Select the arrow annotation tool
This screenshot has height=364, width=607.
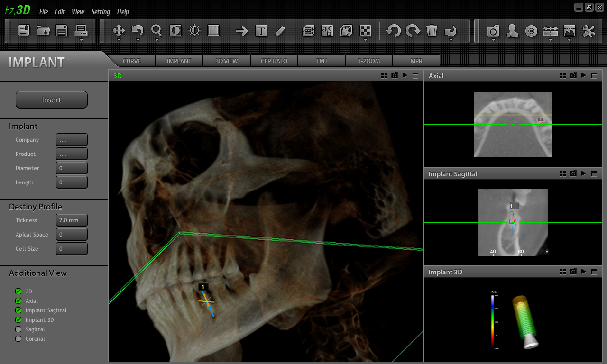pos(242,31)
